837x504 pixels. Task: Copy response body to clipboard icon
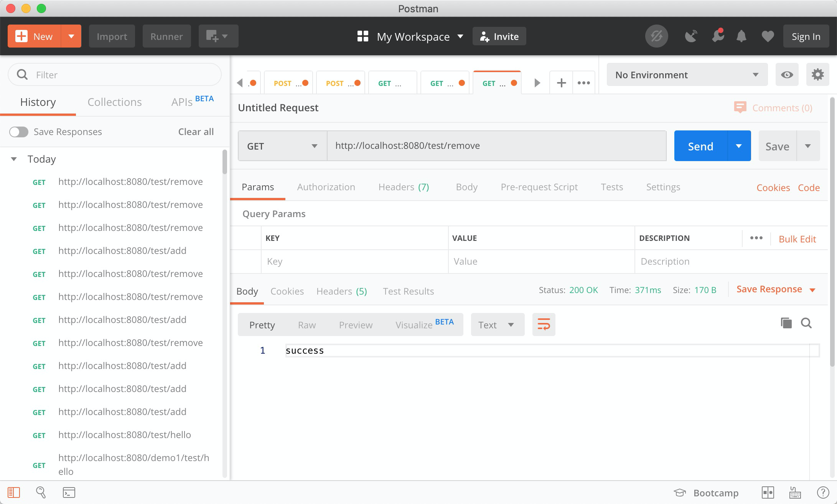coord(786,323)
